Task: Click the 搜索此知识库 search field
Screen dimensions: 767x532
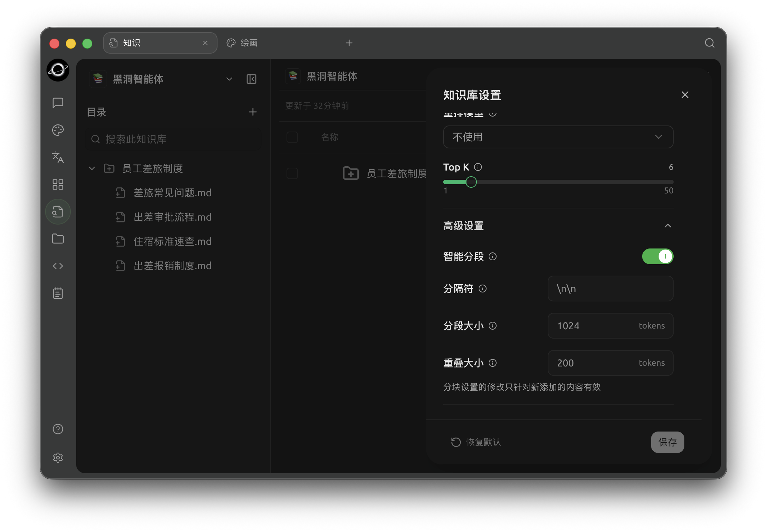Action: click(173, 139)
